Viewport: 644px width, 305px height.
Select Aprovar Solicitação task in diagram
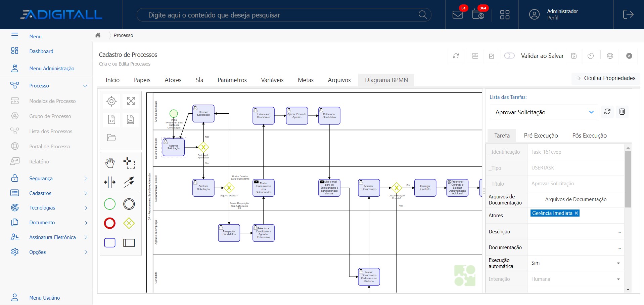click(174, 147)
